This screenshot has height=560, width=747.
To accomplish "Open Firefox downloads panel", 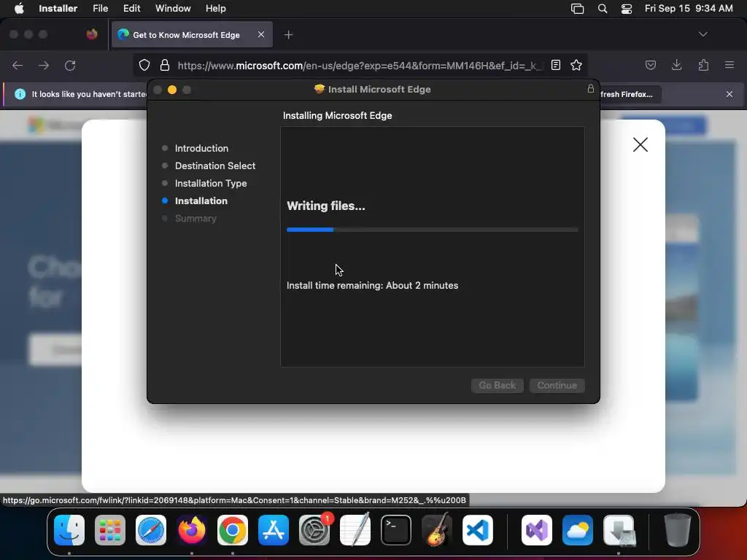I will (x=676, y=65).
